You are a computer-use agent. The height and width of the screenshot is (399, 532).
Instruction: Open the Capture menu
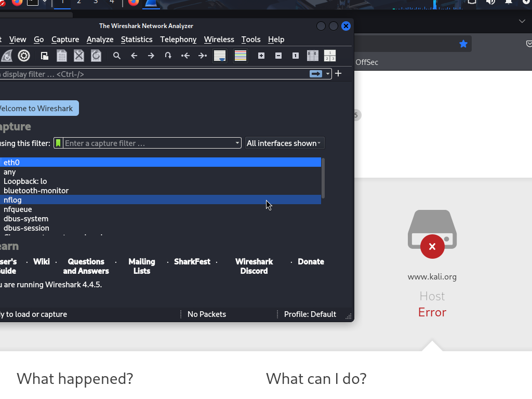(x=65, y=39)
